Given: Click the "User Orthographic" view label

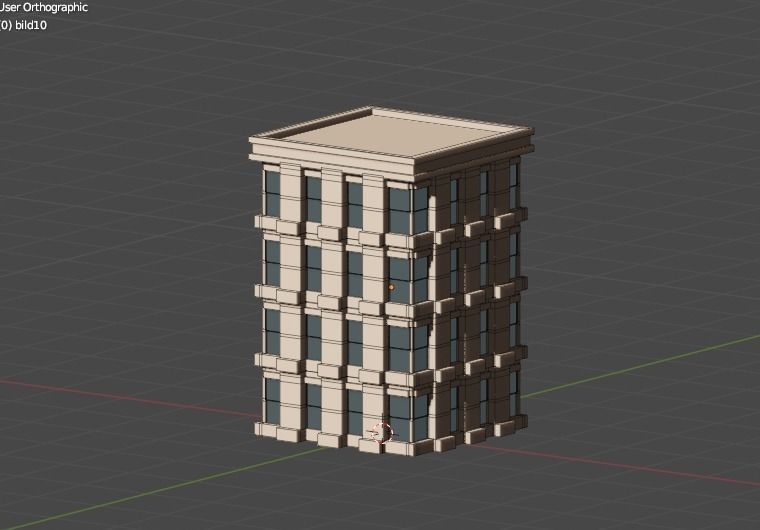Looking at the screenshot, I should [44, 7].
